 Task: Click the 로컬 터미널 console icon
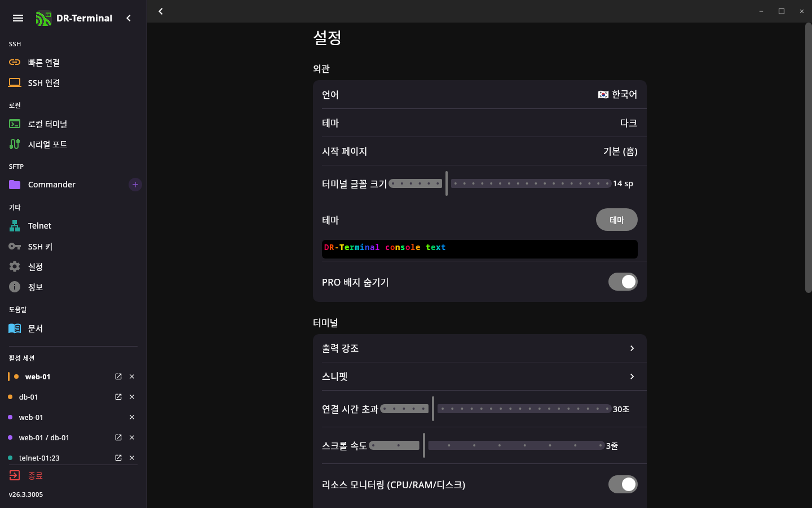tap(15, 124)
